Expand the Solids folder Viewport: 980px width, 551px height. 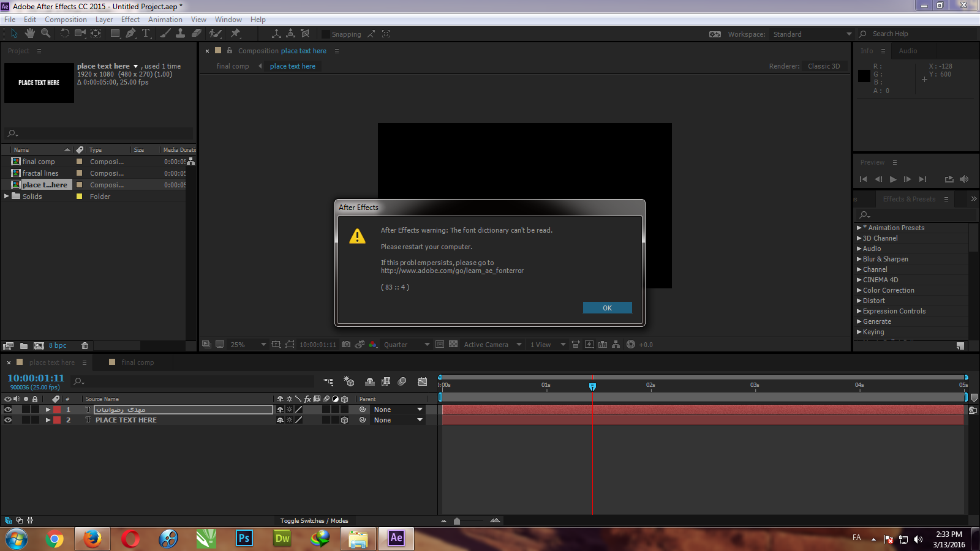(x=7, y=196)
